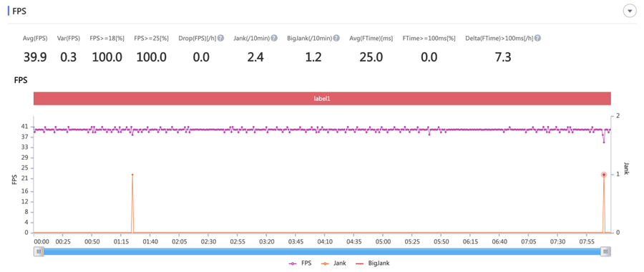Click the Delta(FTime) value 7.3

[503, 57]
